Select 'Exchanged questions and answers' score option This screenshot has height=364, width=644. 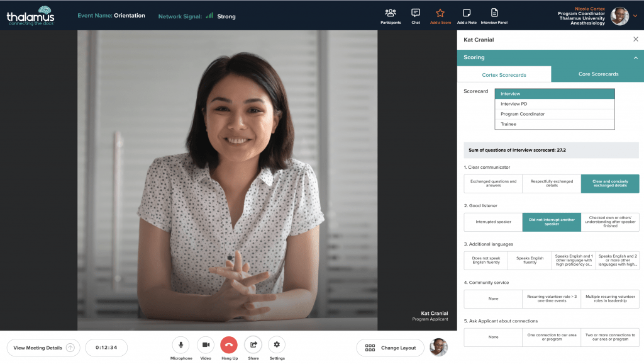[493, 183]
